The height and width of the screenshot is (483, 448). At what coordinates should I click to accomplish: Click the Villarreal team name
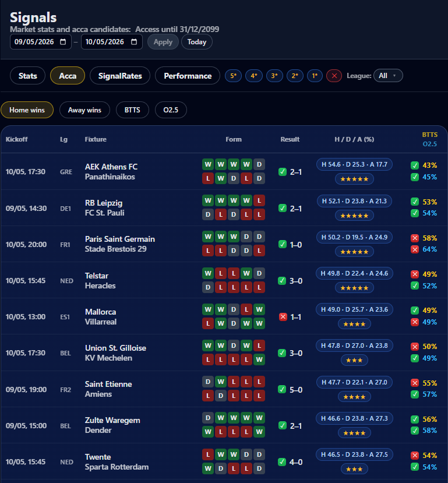coord(101,322)
